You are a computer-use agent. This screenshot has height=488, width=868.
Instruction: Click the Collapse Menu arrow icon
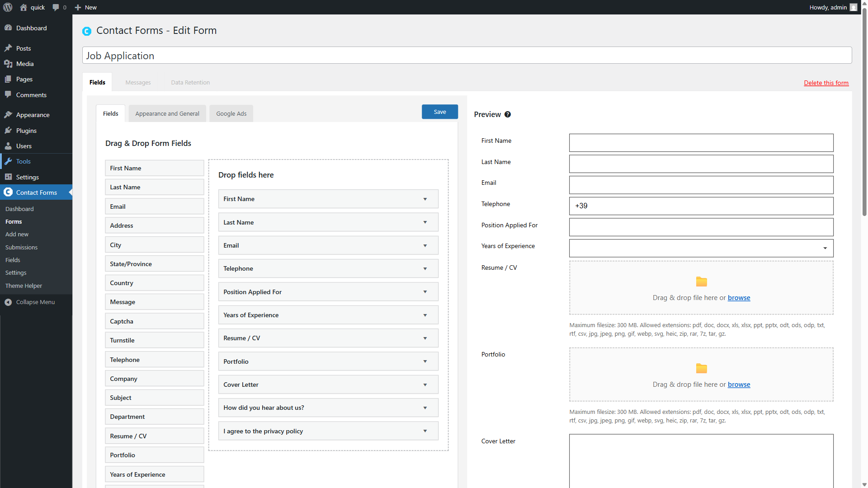8,302
